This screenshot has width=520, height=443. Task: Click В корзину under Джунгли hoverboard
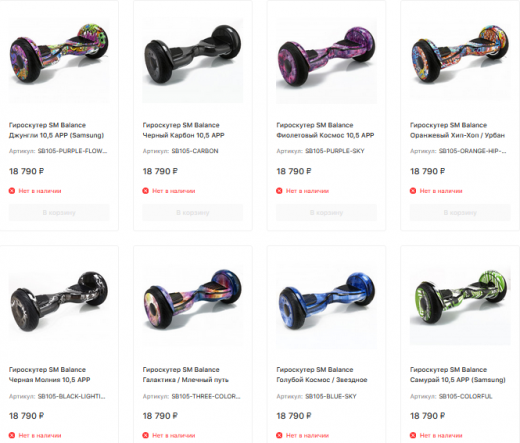pos(59,212)
